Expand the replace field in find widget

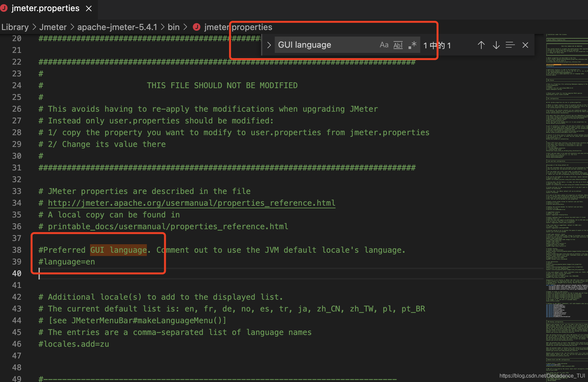[x=269, y=45]
